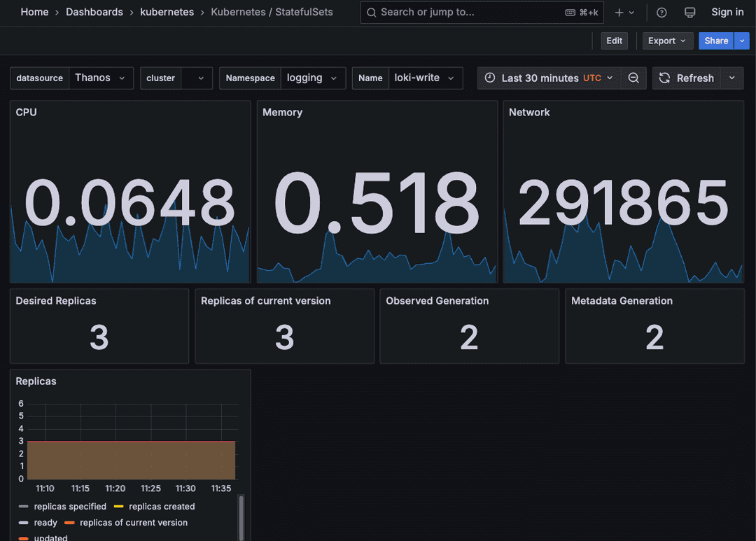Screen dimensions: 756x541
Task: Click the Network value 291865
Action: point(623,202)
